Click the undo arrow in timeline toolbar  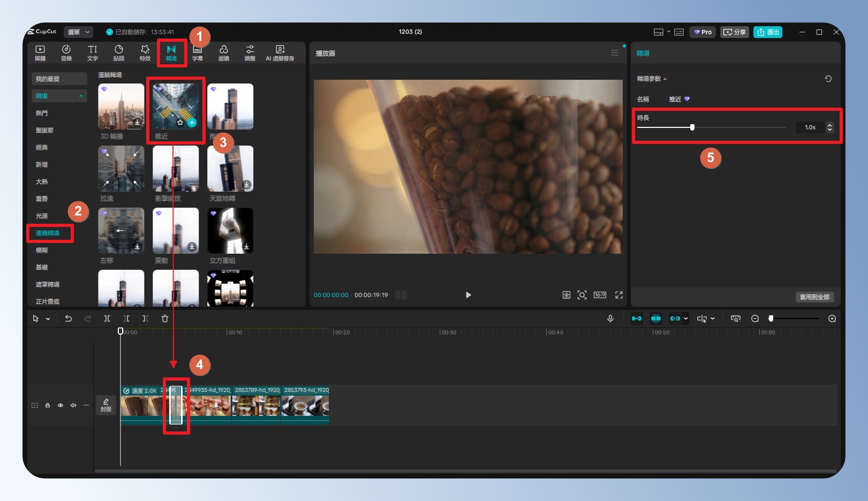coord(69,318)
